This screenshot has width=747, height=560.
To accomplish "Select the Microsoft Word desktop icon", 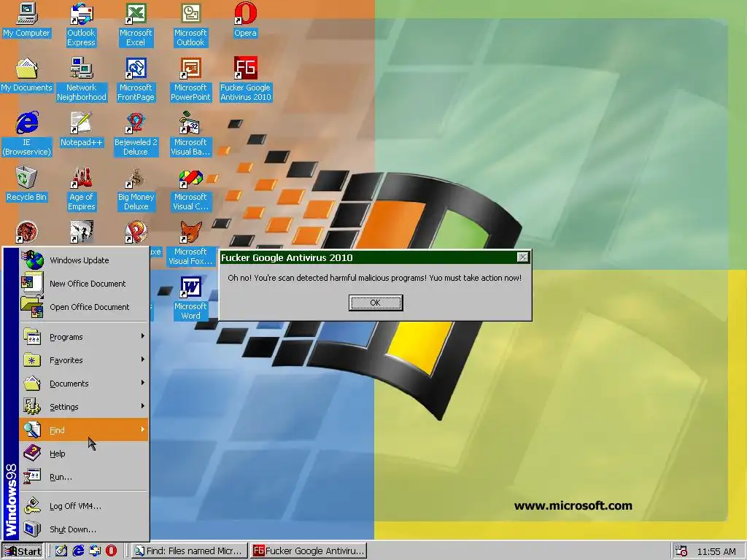I will click(x=190, y=298).
